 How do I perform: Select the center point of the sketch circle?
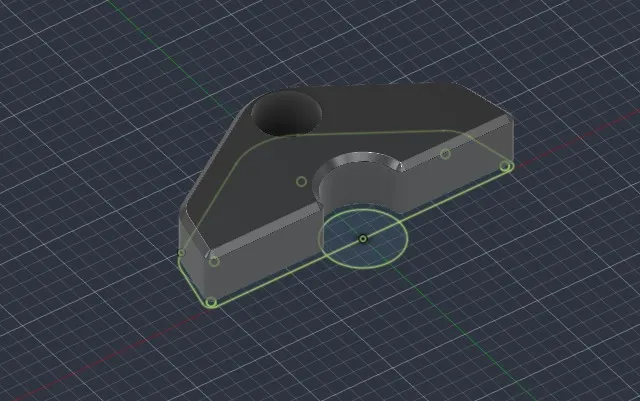pyautogui.click(x=363, y=239)
